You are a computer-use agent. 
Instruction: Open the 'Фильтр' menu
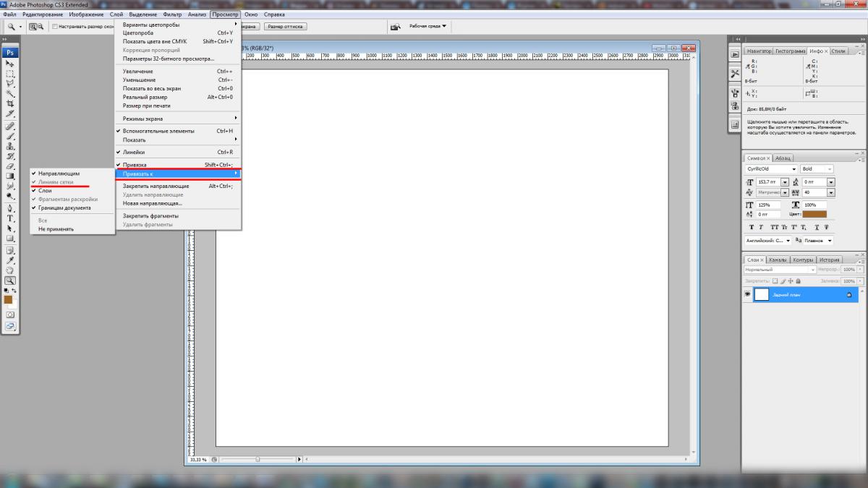click(x=172, y=14)
